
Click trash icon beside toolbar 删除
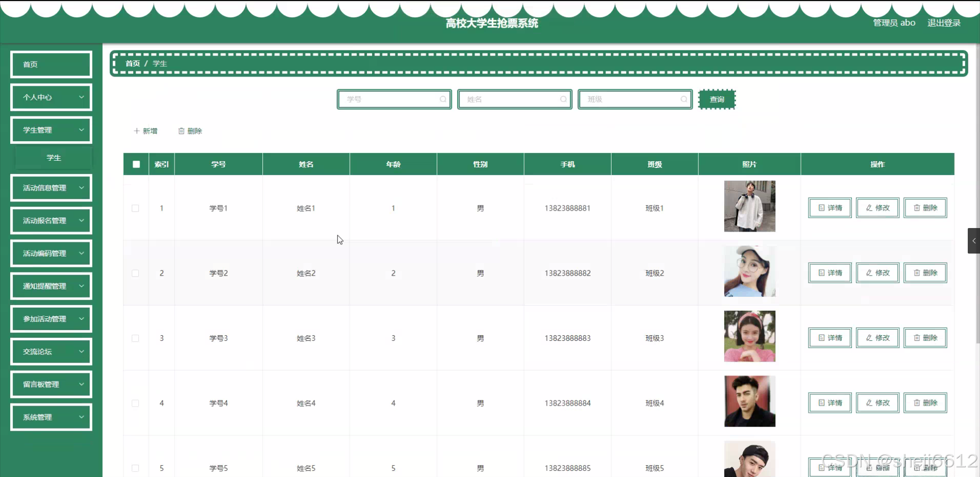click(x=181, y=131)
